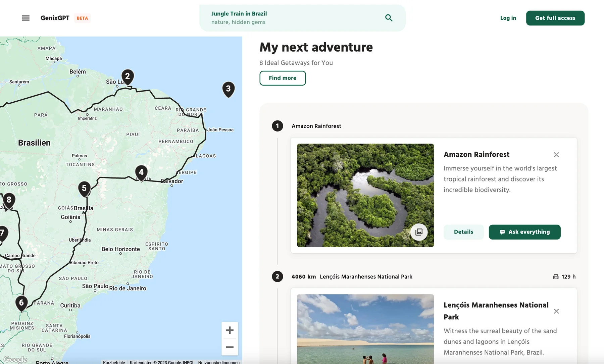This screenshot has width=604, height=364.
Task: Click the Find more button
Action: click(x=283, y=78)
